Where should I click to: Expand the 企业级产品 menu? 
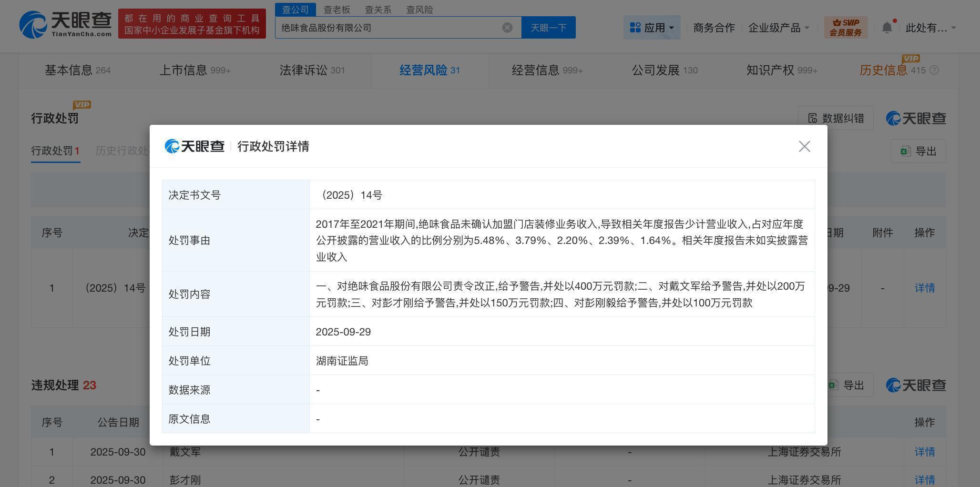pos(779,28)
